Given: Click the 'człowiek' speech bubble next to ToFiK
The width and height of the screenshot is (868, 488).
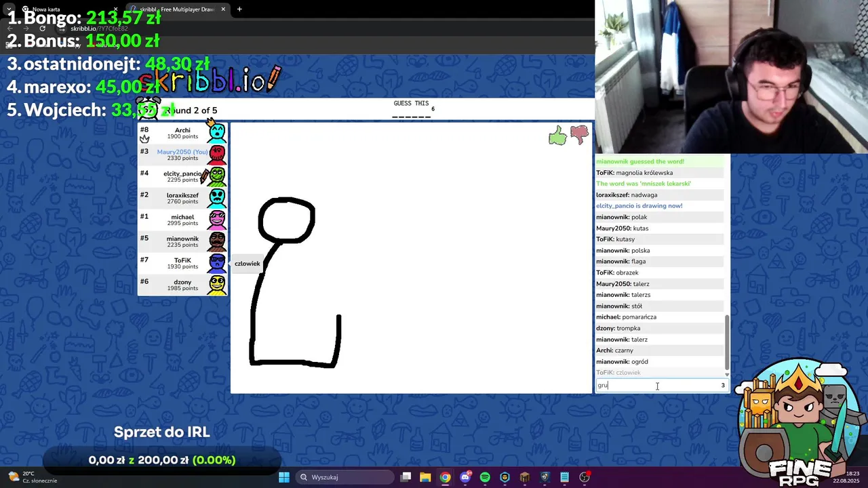Looking at the screenshot, I should tap(247, 264).
